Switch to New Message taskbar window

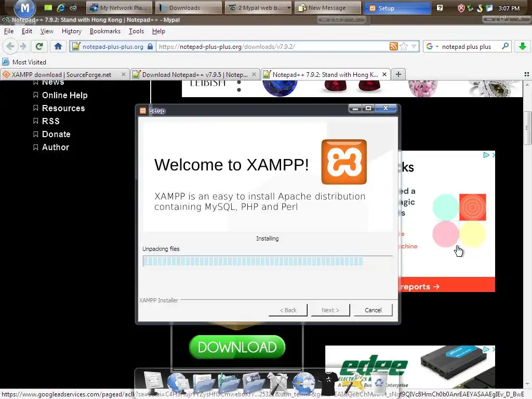(x=327, y=8)
